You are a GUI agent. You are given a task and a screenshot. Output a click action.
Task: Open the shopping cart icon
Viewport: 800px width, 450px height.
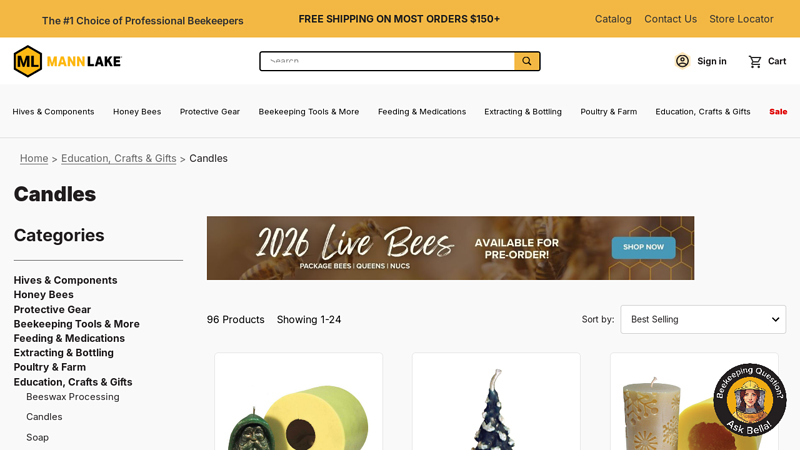pos(755,61)
